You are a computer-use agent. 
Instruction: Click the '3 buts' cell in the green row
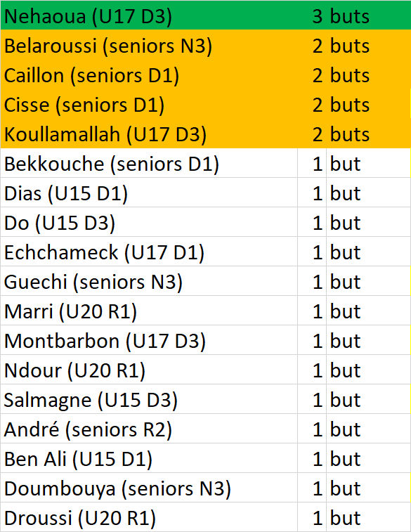(353, 15)
